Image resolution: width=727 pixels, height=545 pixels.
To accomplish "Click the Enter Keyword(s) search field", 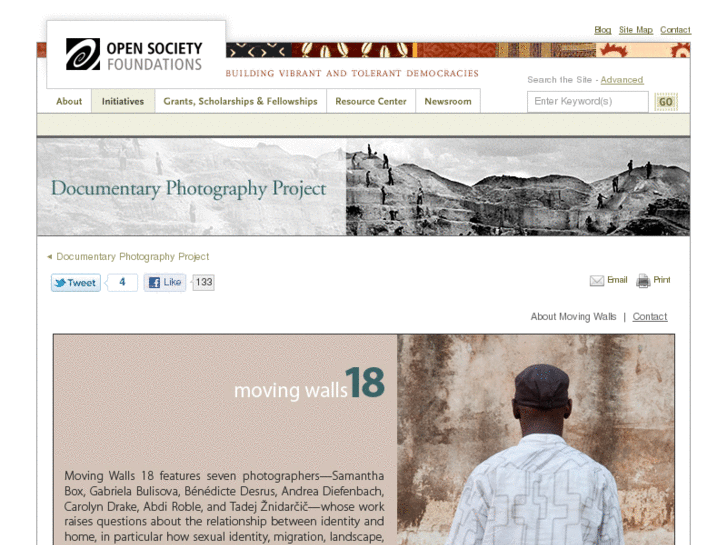I will pos(587,102).
